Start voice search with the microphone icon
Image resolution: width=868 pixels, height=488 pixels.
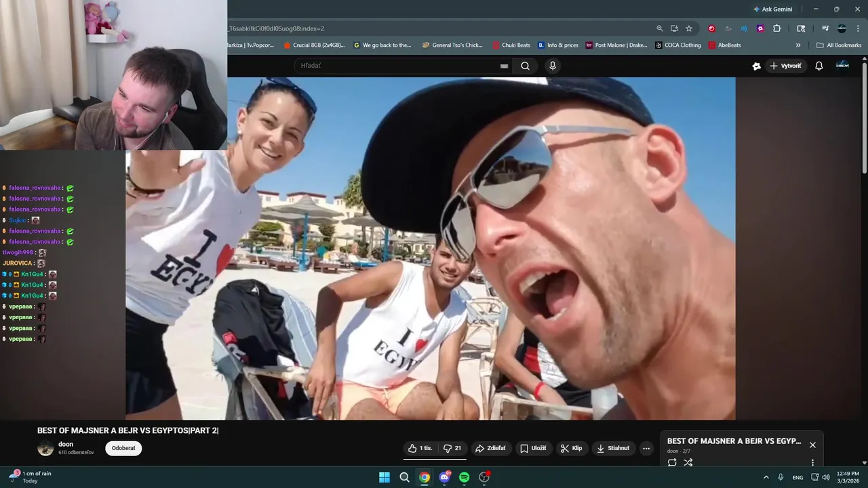[553, 66]
